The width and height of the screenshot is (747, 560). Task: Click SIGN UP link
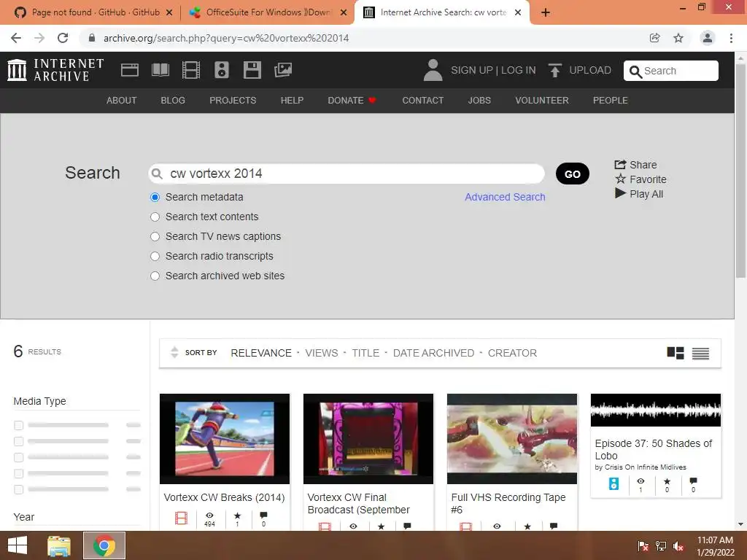coord(472,70)
